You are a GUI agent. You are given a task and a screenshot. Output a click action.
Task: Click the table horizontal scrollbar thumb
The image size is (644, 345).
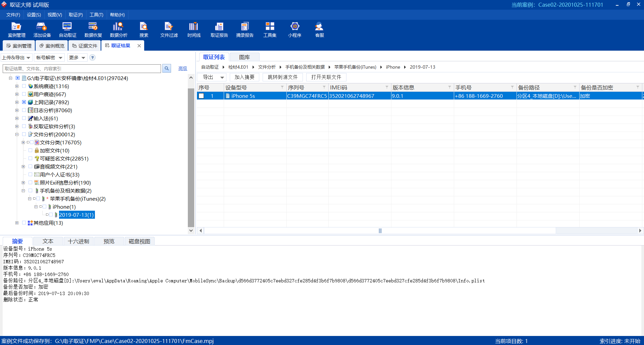[x=380, y=230]
